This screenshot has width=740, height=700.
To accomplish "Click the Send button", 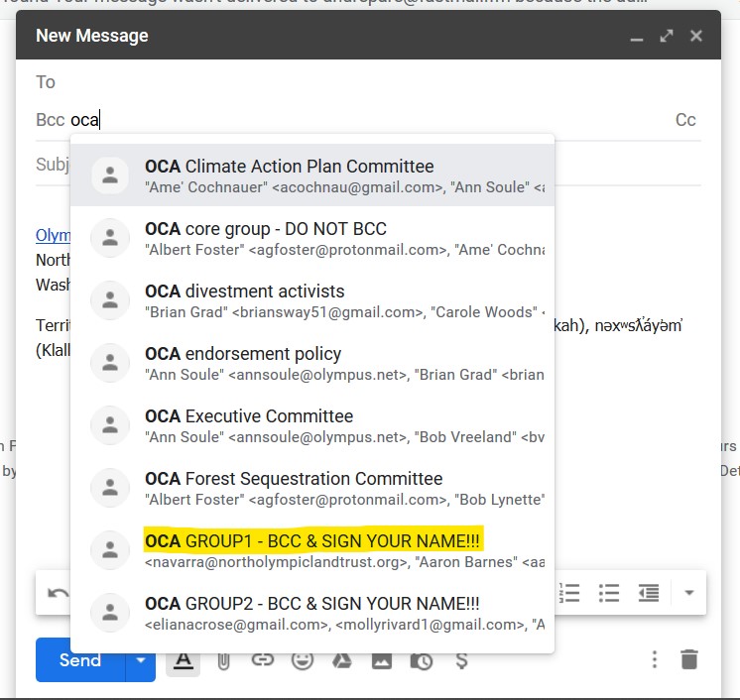I will 79,660.
